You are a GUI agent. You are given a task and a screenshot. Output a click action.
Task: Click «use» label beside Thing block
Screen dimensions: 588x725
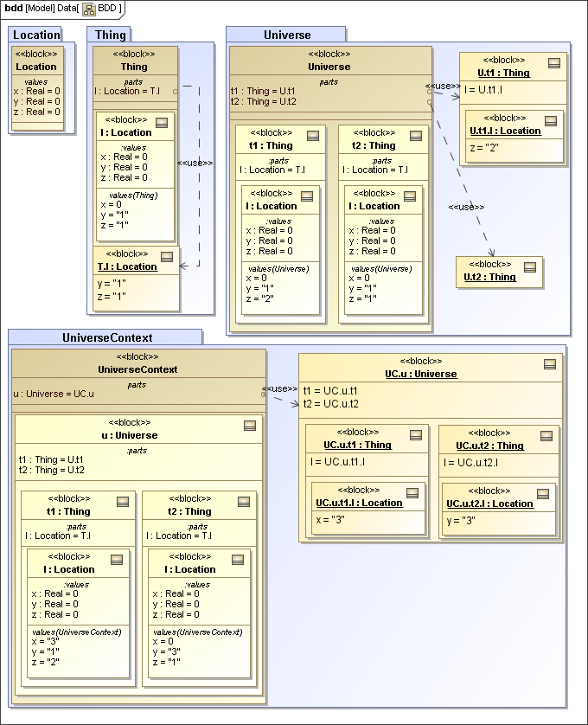click(195, 163)
